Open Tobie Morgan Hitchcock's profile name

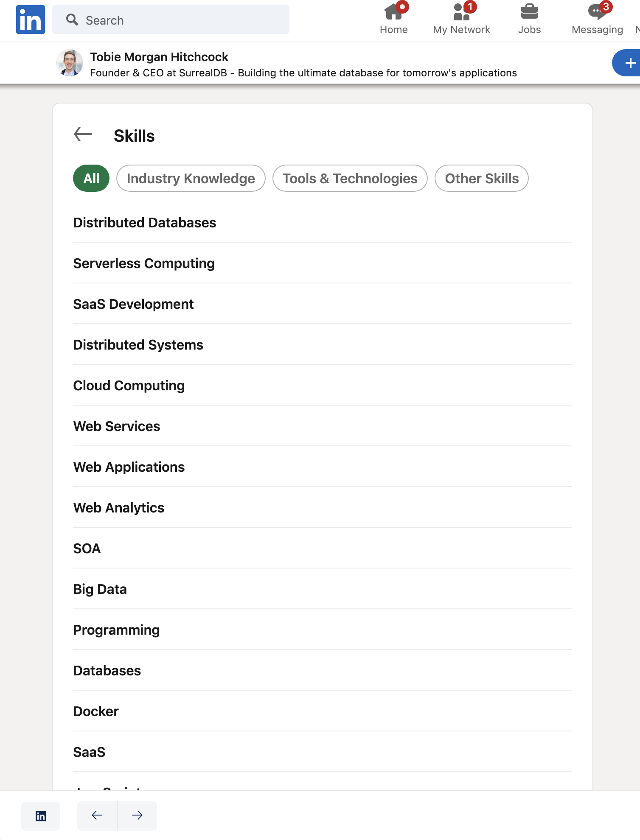click(x=159, y=56)
